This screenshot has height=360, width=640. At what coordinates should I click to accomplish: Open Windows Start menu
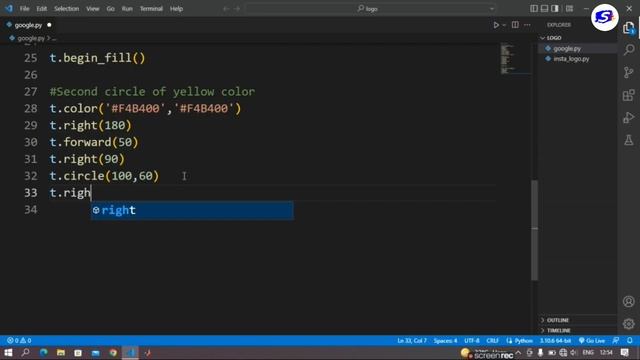tap(8, 353)
